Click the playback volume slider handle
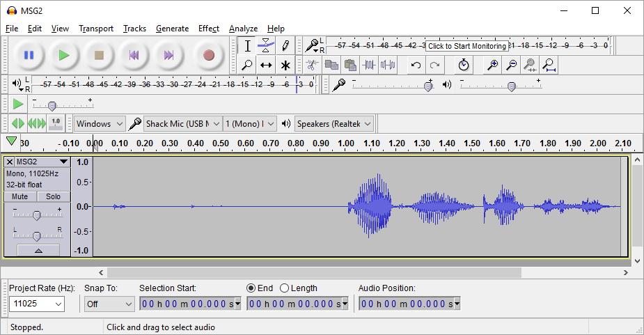The image size is (644, 335). [511, 86]
